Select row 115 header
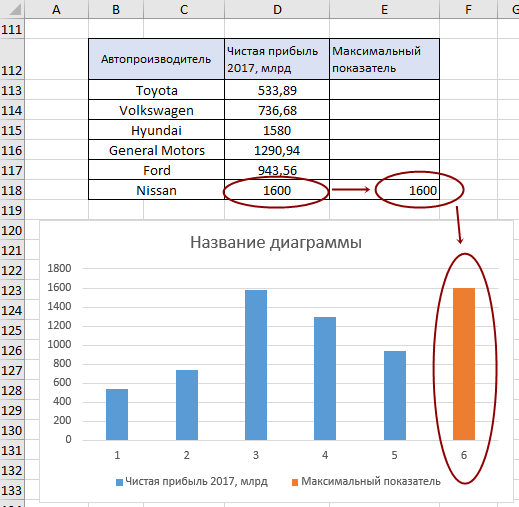The height and width of the screenshot is (507, 519). pyautogui.click(x=12, y=130)
